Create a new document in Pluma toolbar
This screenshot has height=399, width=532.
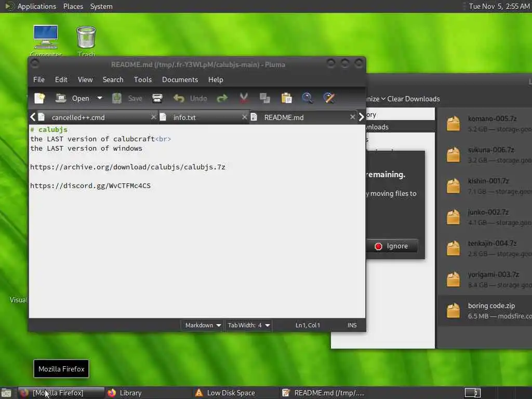coord(39,98)
